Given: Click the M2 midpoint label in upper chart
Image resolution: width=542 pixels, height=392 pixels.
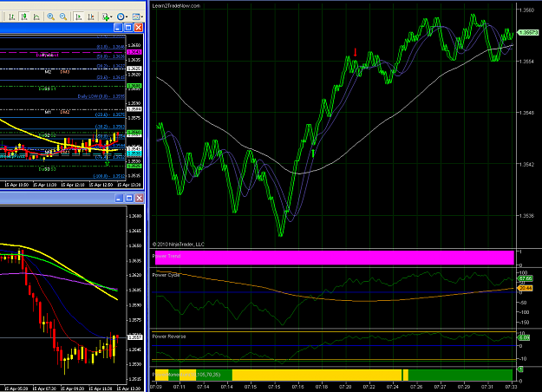Looking at the screenshot, I should pos(48,72).
